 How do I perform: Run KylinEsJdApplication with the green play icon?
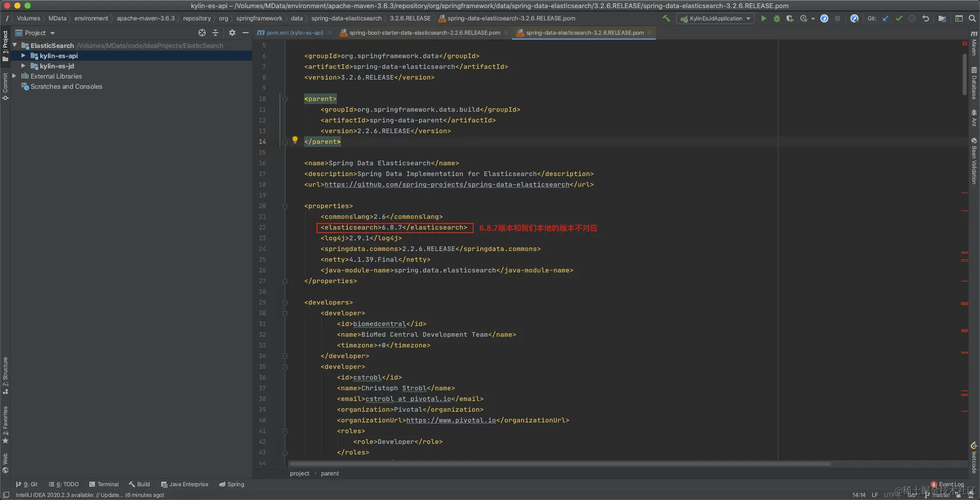[x=764, y=18]
